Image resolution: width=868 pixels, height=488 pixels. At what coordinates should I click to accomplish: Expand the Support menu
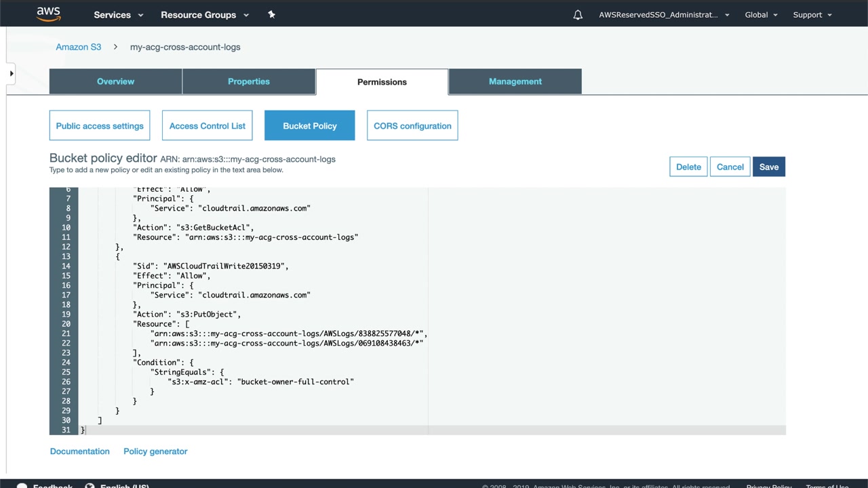(x=812, y=15)
